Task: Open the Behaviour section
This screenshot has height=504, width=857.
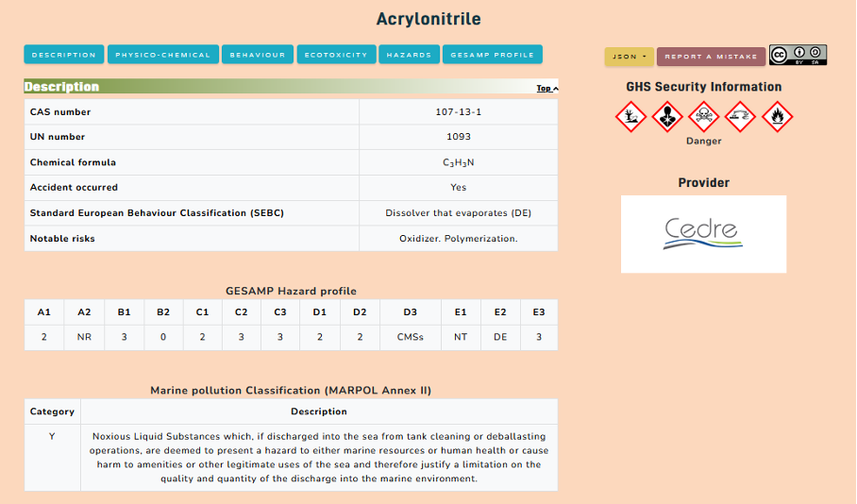Action: point(258,55)
